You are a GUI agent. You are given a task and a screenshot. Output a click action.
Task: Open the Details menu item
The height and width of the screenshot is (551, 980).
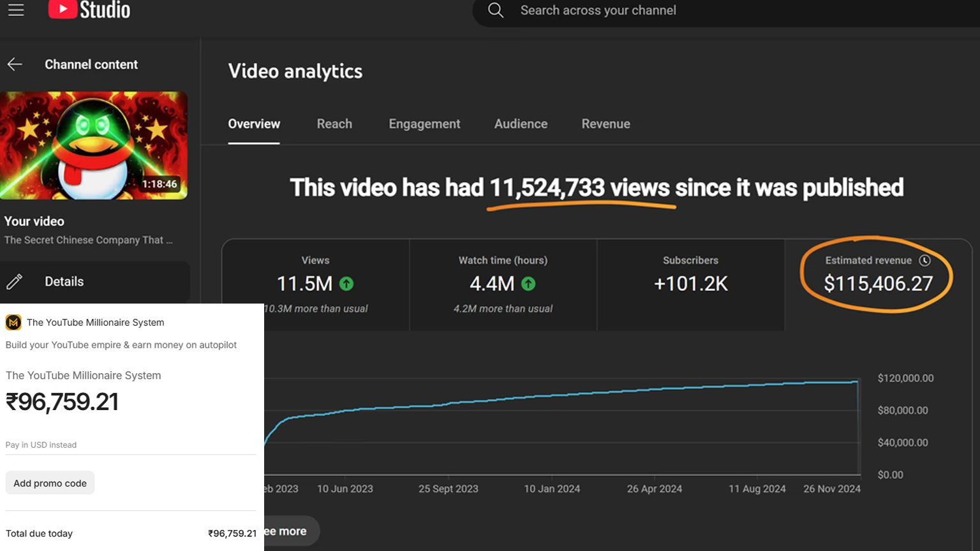click(x=95, y=281)
